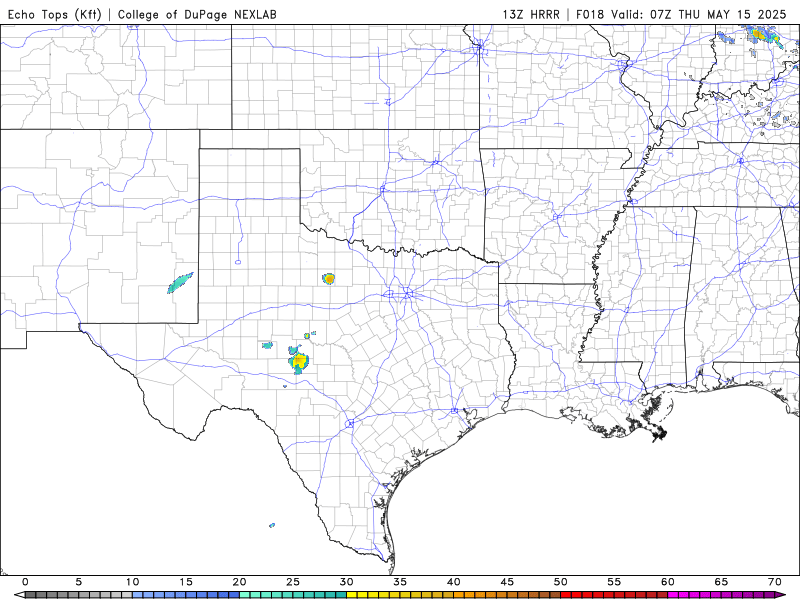Click the 50 label on the color scale
The height and width of the screenshot is (600, 800).
point(561,582)
